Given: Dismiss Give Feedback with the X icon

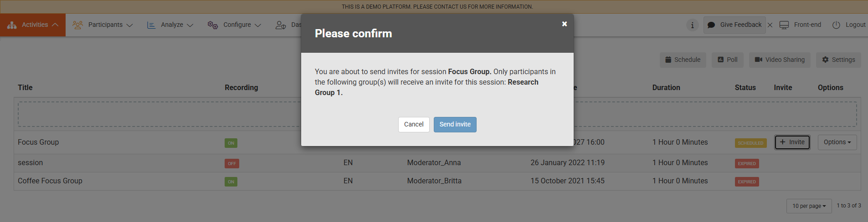Looking at the screenshot, I should click(770, 25).
